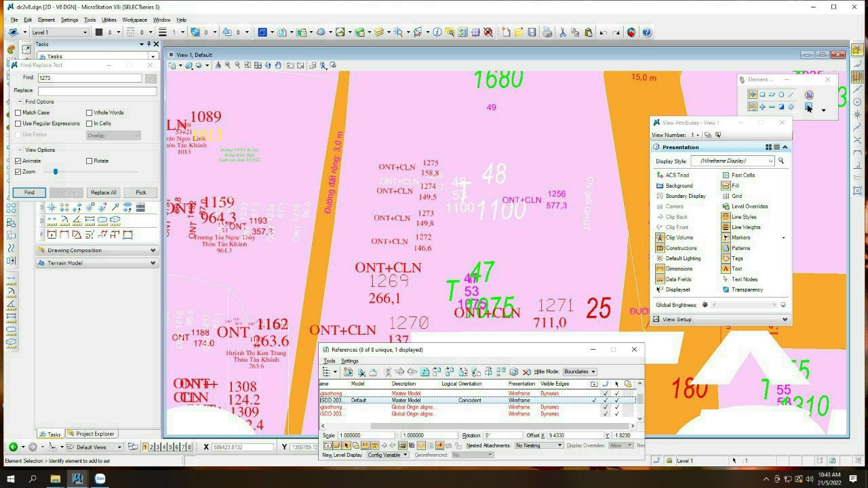Enable In Cells checkbox
This screenshot has height=488, width=868.
click(89, 123)
